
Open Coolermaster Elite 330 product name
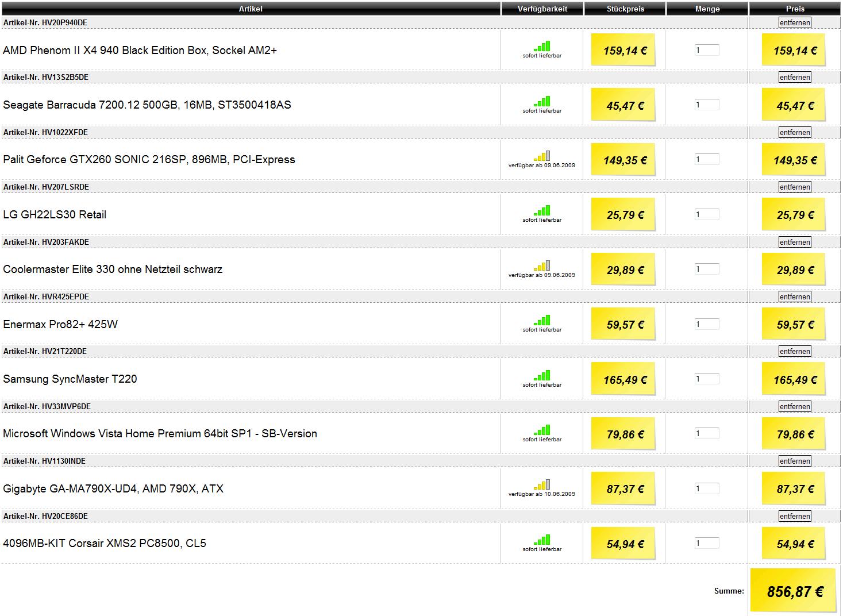(113, 269)
